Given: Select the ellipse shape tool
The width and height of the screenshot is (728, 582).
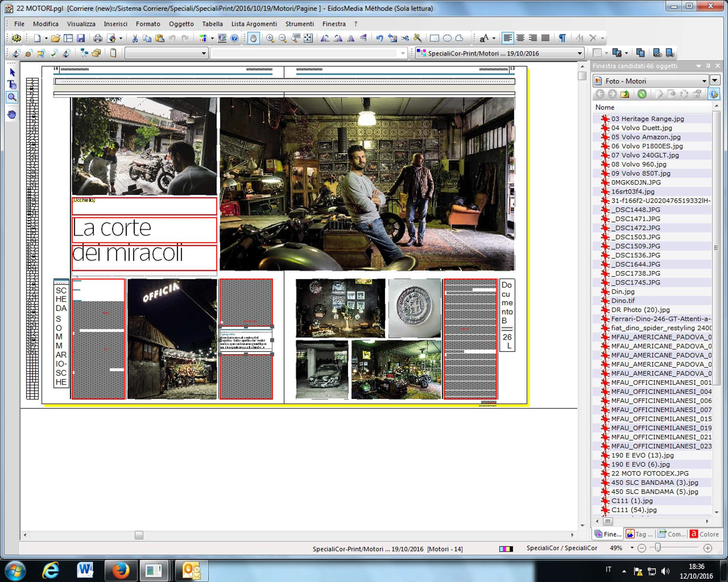Looking at the screenshot, I should pos(447,38).
